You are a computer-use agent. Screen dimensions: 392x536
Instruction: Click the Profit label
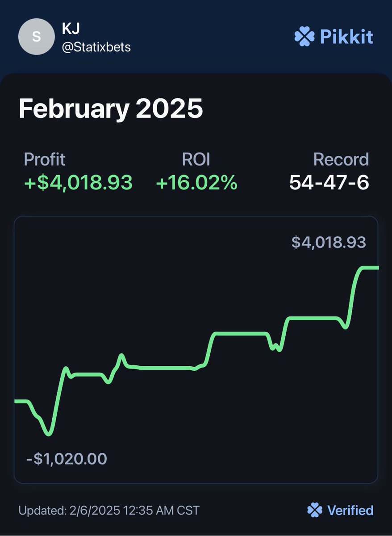click(x=44, y=159)
